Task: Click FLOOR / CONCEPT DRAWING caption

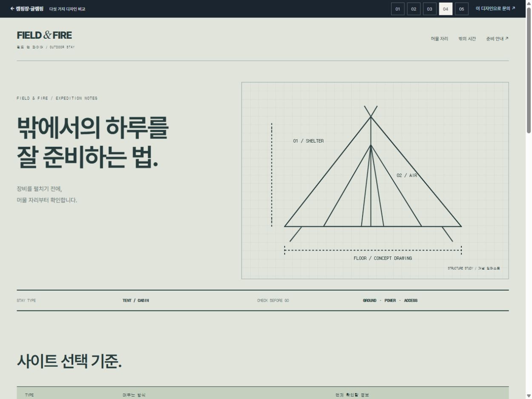Action: pyautogui.click(x=383, y=258)
